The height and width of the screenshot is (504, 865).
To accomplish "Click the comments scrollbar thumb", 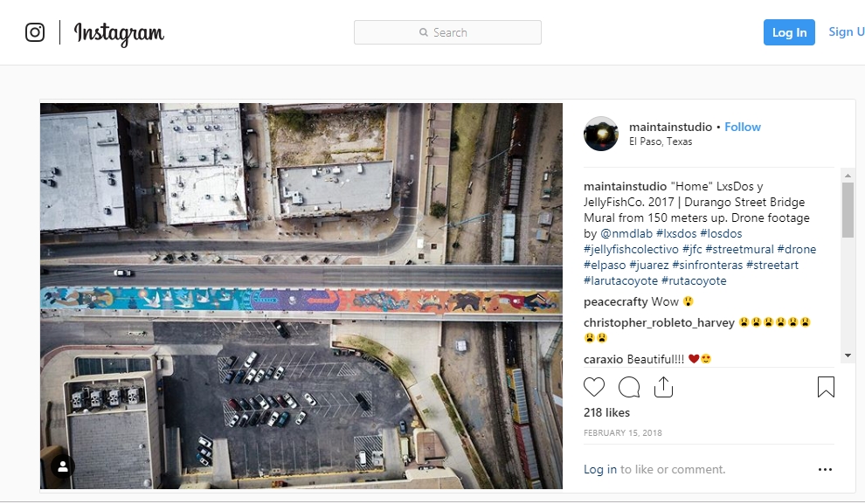I will pyautogui.click(x=848, y=211).
